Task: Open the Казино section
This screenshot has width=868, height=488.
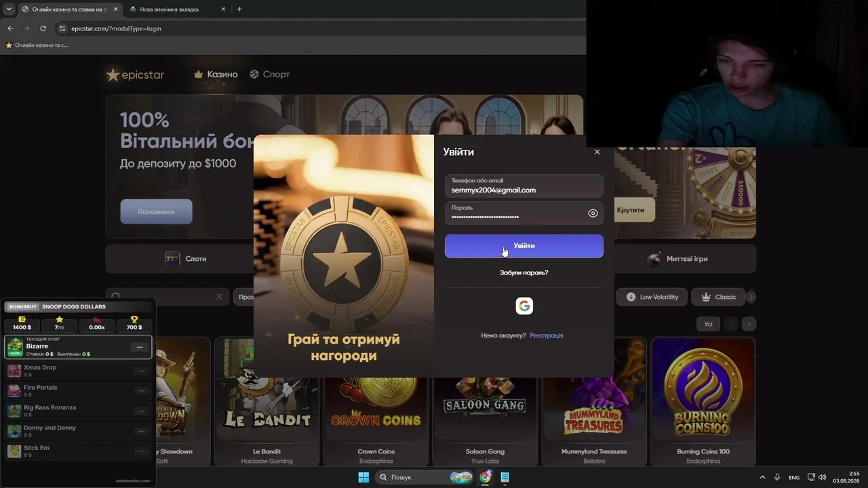Action: 216,75
